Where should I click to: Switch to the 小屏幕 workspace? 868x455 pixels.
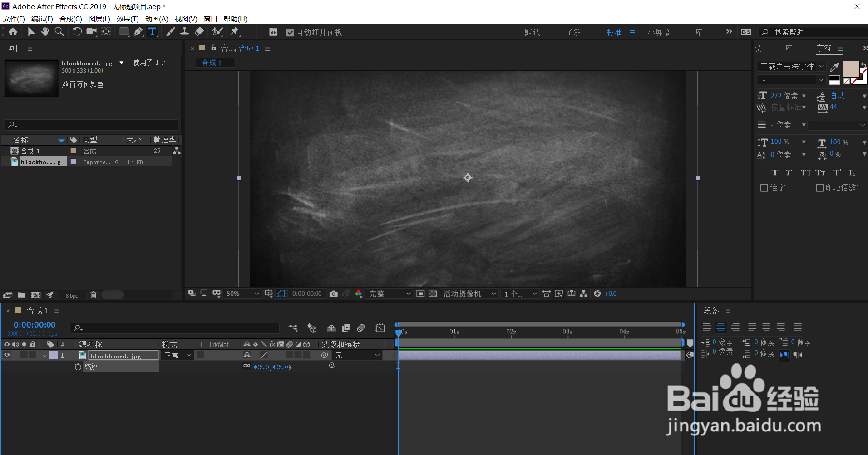coord(659,32)
